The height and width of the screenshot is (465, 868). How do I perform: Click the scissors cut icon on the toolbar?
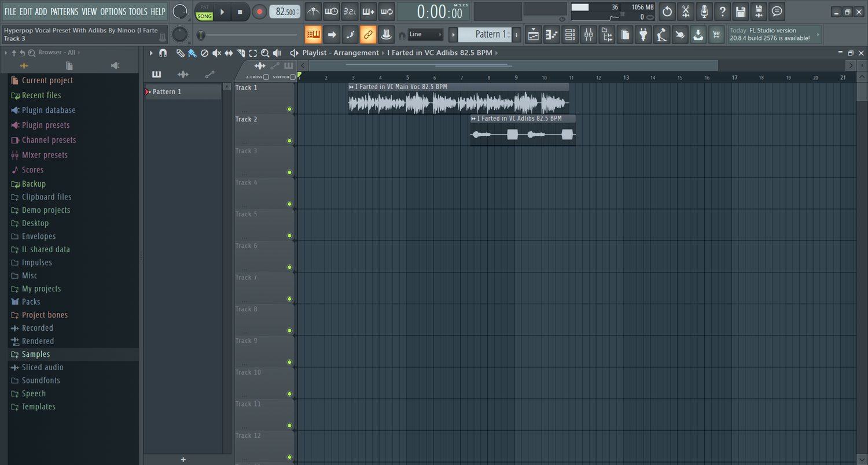tap(686, 12)
